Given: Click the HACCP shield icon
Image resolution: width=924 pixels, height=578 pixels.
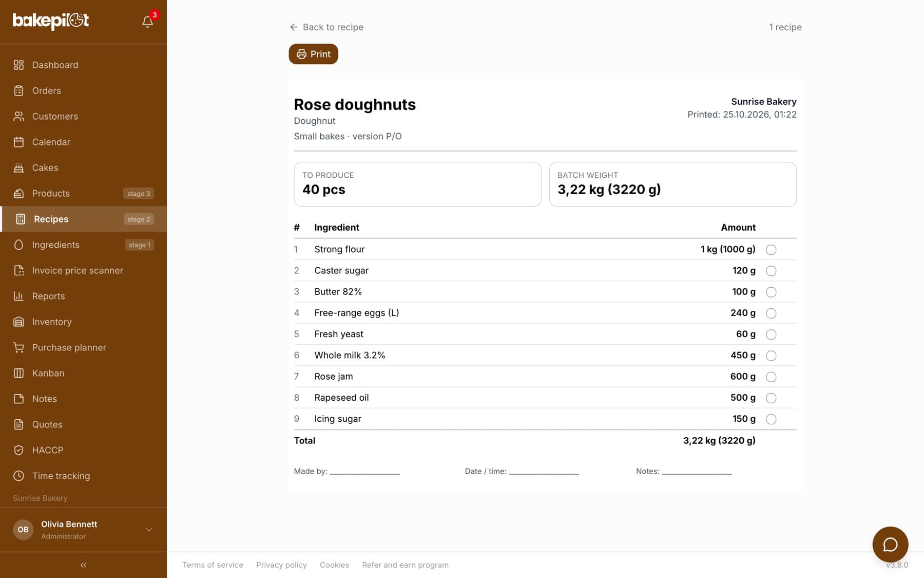Looking at the screenshot, I should pyautogui.click(x=18, y=450).
